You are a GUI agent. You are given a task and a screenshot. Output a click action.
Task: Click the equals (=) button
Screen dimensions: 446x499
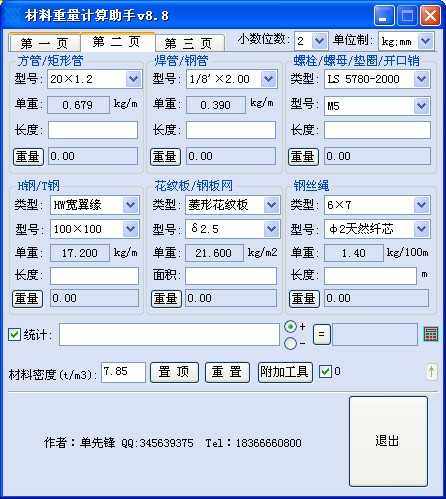[x=322, y=334]
